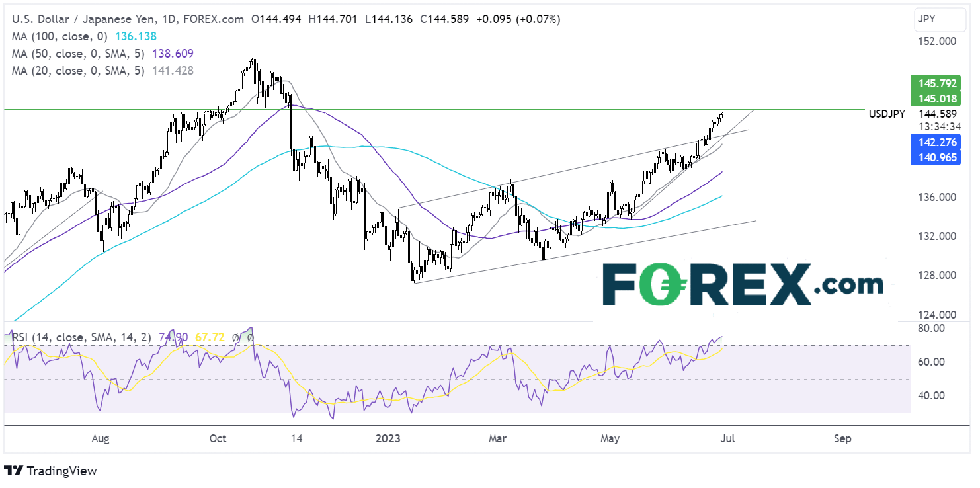Click the close value C144.589
Screen dimensions: 980x488
[444, 20]
